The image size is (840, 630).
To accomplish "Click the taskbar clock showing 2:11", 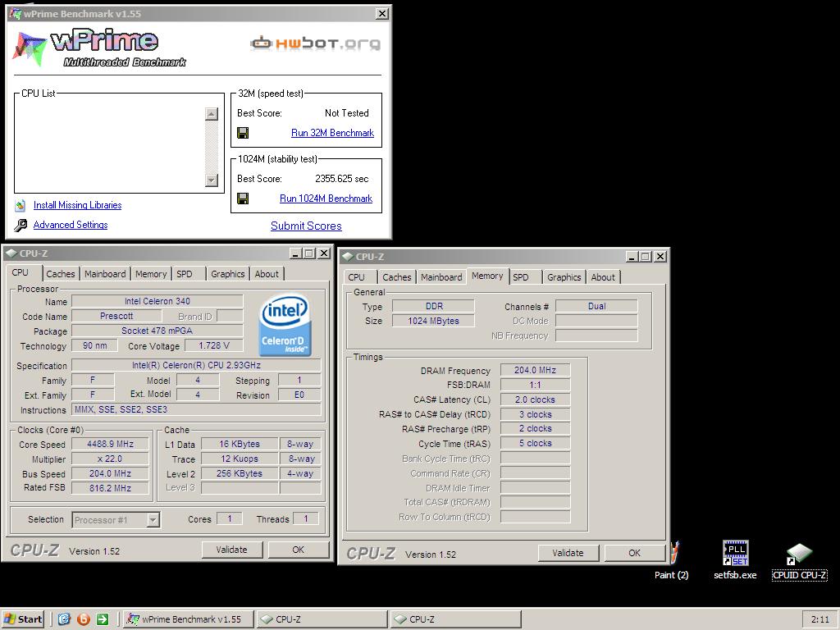I will [x=819, y=619].
